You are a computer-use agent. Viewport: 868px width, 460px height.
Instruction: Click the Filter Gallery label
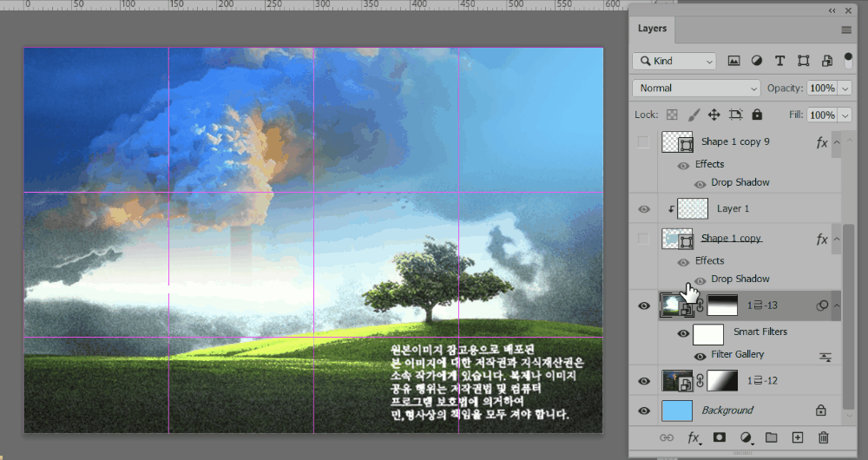[737, 354]
